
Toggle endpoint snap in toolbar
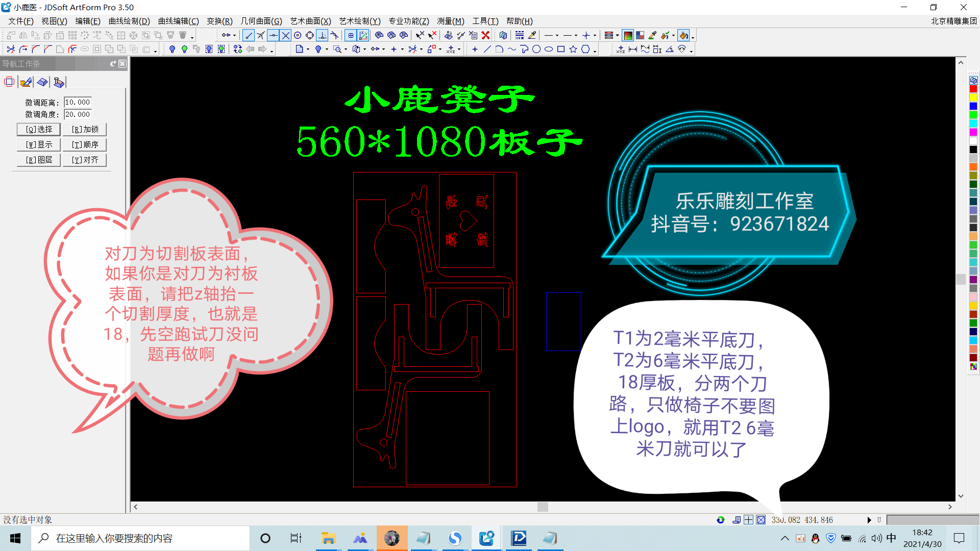(x=249, y=35)
